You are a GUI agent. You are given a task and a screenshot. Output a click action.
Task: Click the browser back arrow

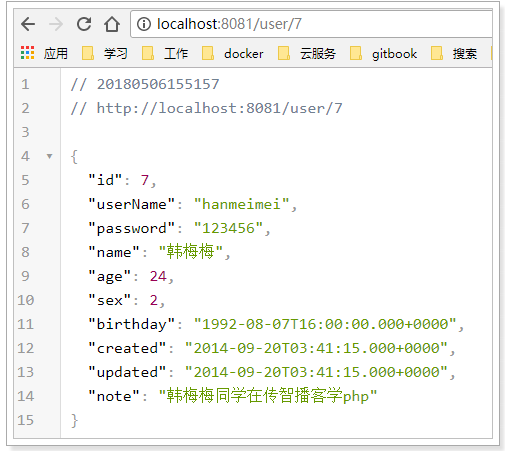pos(28,24)
